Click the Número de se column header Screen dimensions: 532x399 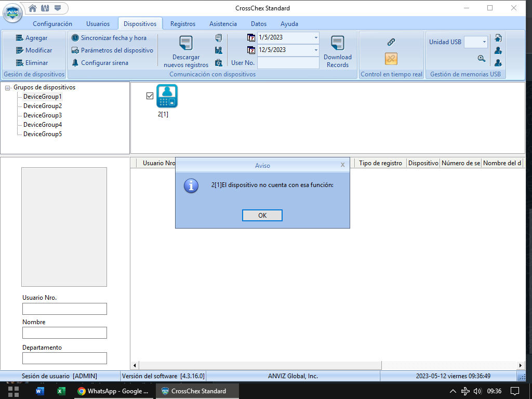click(460, 163)
